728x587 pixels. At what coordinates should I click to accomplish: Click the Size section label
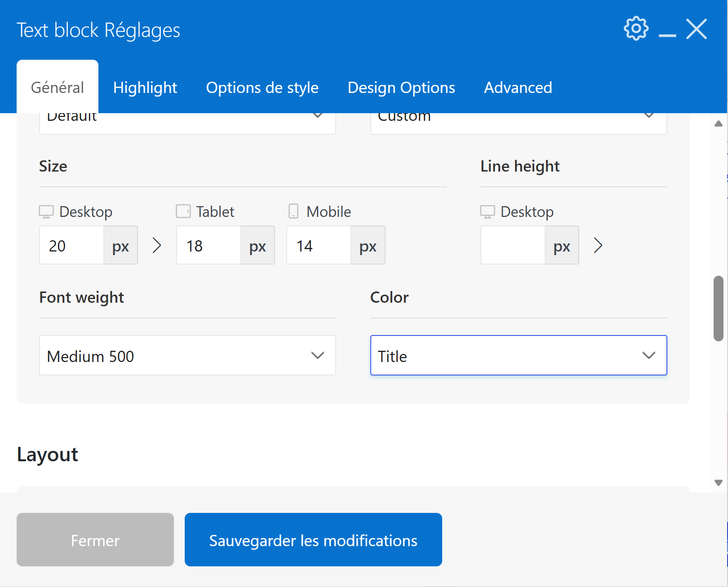[x=53, y=166]
